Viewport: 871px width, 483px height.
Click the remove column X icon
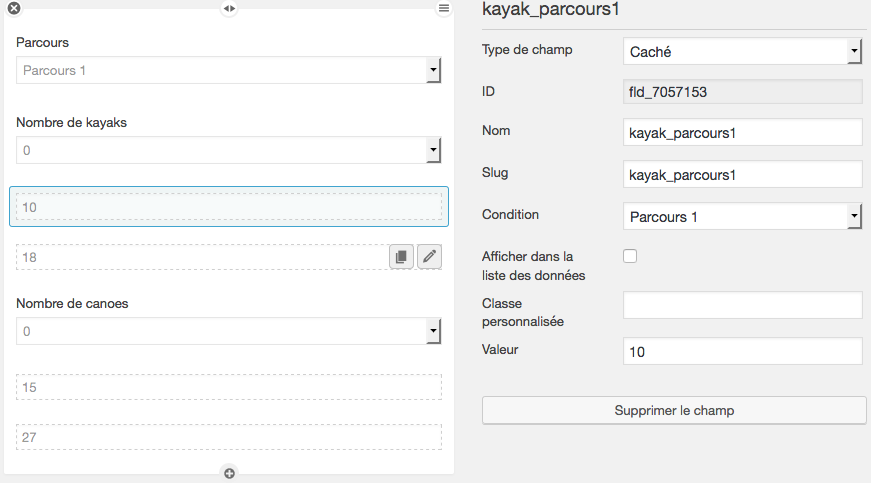[x=14, y=8]
